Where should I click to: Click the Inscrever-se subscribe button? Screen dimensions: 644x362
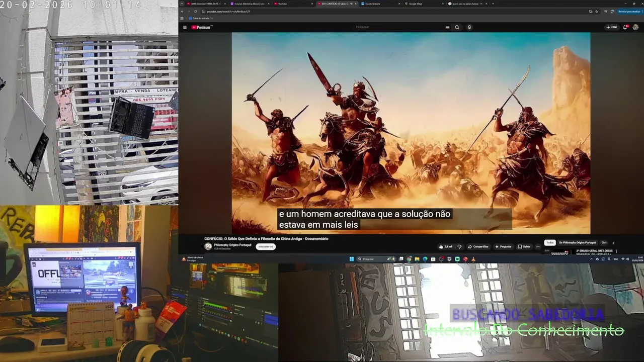point(265,246)
